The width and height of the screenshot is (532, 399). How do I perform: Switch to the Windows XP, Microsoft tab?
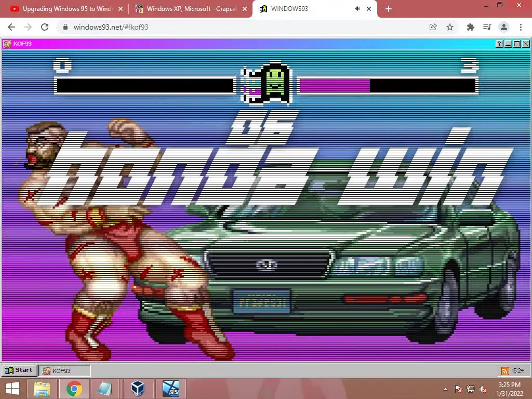[x=191, y=9]
